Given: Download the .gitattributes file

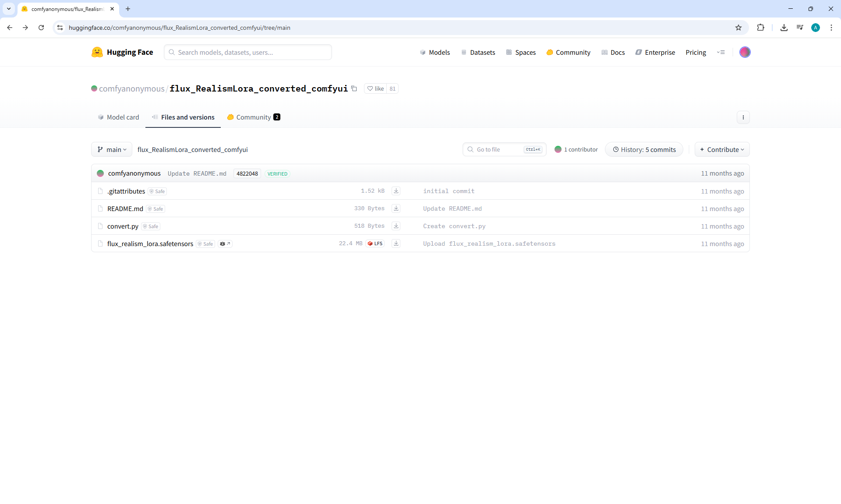Looking at the screenshot, I should click(x=396, y=191).
